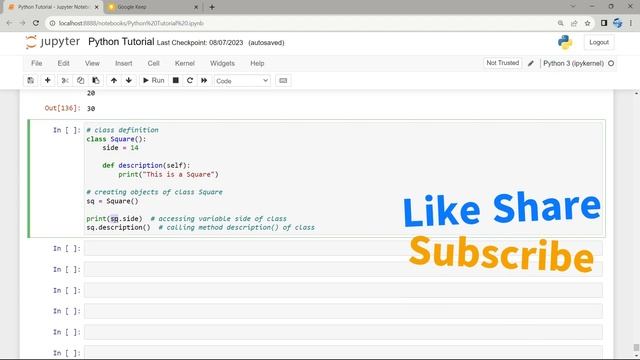Open the Edit menu
Viewport: 640px width, 360px height.
tap(63, 63)
